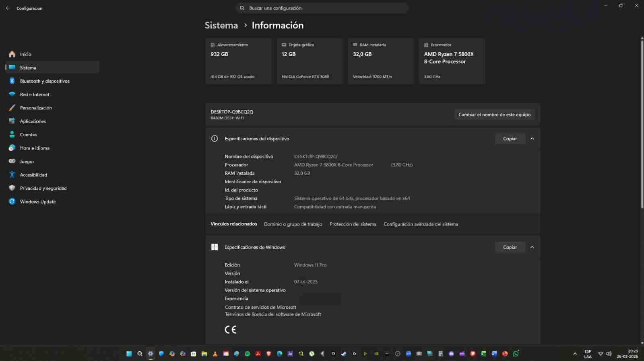Open the Cuentas section
Image resolution: width=644 pixels, height=361 pixels.
52,135
